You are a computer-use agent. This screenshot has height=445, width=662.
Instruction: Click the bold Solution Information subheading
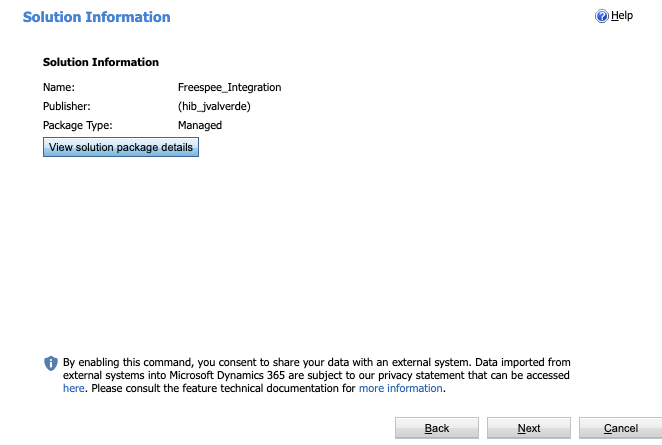coord(101,62)
